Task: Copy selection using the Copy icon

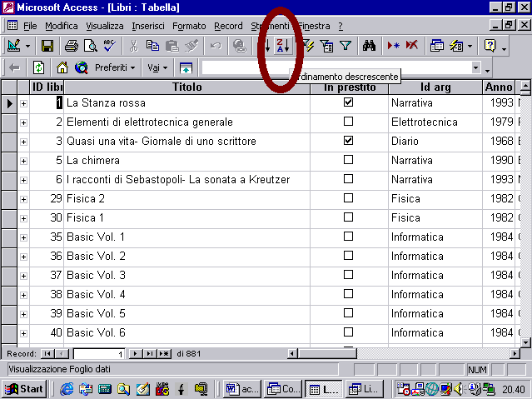Action: [152, 46]
